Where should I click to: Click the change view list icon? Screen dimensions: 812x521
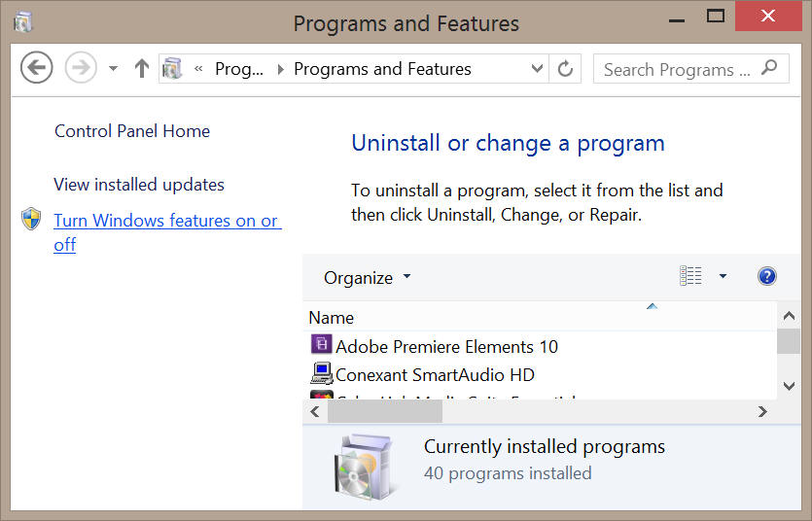point(690,276)
